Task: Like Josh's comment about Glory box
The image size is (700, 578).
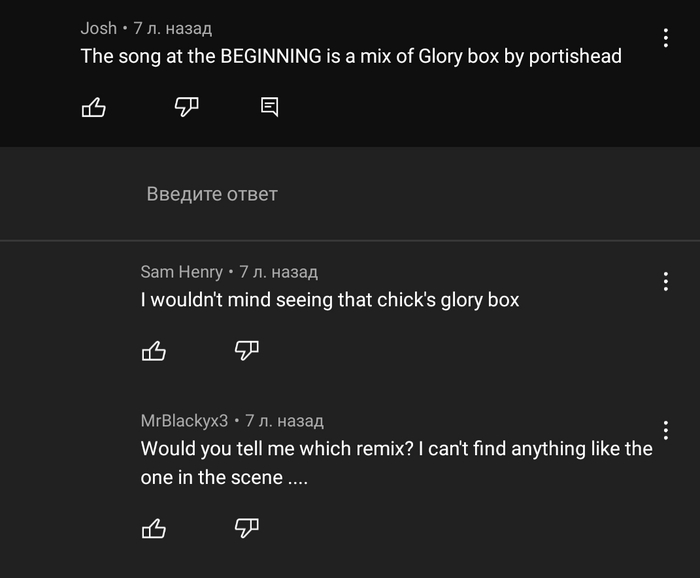Action: [93, 107]
